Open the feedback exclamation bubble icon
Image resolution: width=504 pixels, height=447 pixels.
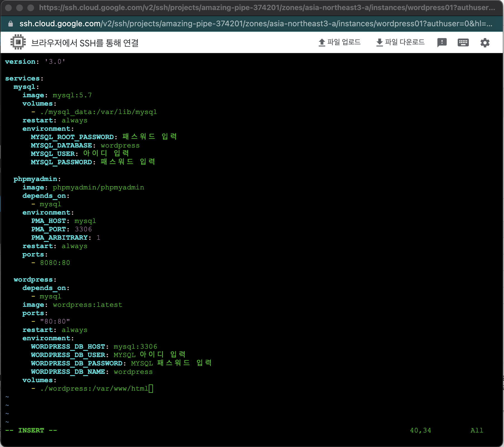(442, 42)
